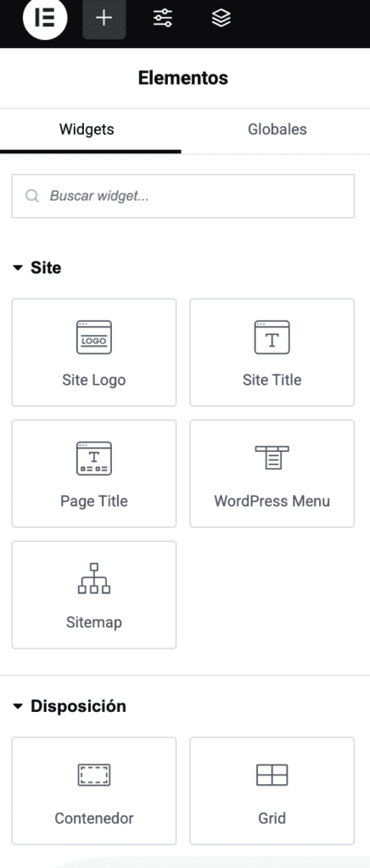Open site settings sliders icon
The height and width of the screenshot is (868, 370).
coord(163,19)
